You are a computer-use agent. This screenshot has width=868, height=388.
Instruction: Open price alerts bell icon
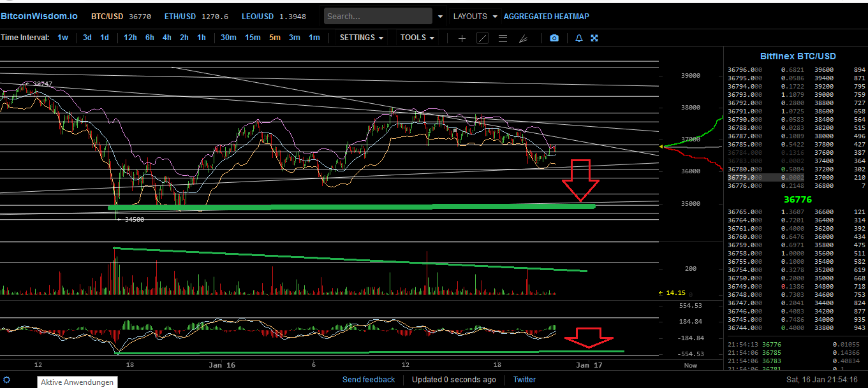tap(579, 38)
